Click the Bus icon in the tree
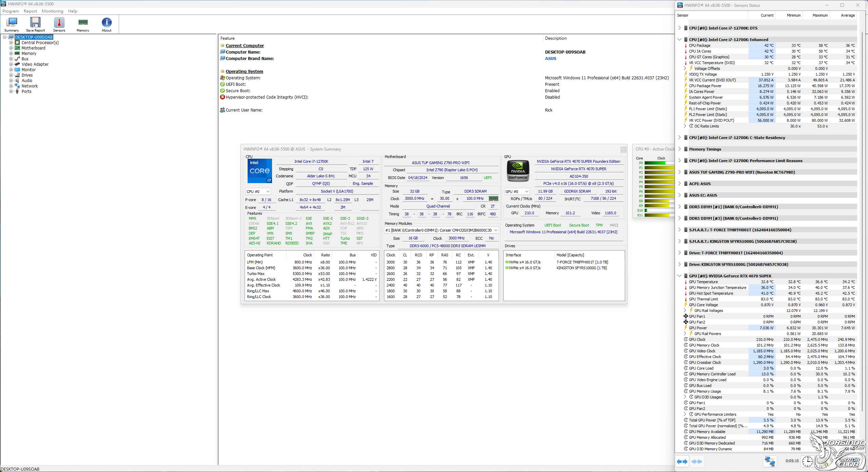868x472 pixels. click(x=17, y=59)
